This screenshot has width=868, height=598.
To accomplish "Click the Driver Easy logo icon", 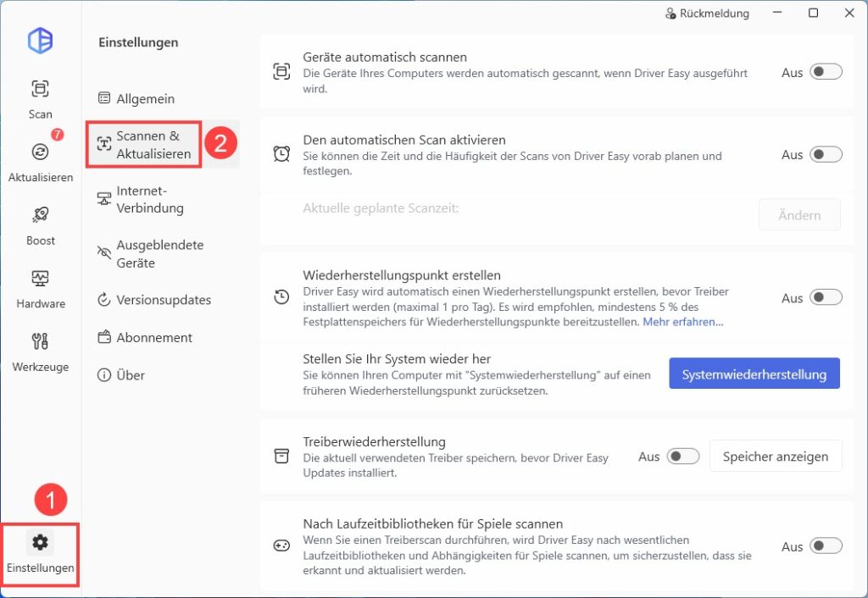I will (41, 41).
